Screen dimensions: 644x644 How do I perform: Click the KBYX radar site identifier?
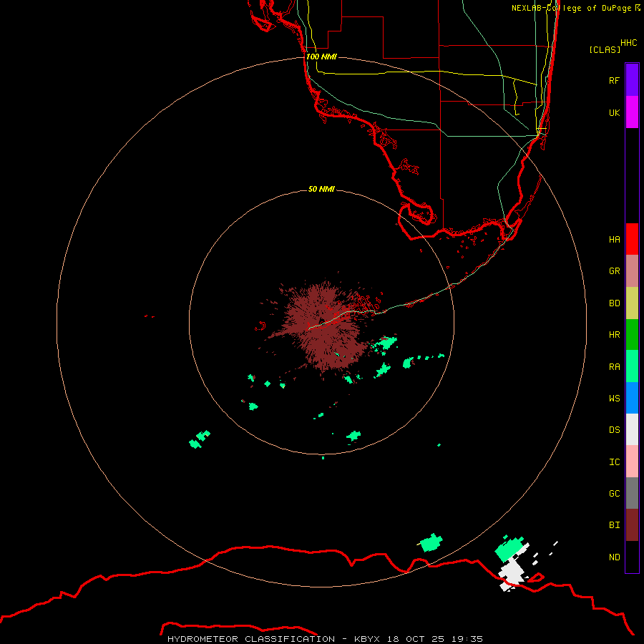367,639
